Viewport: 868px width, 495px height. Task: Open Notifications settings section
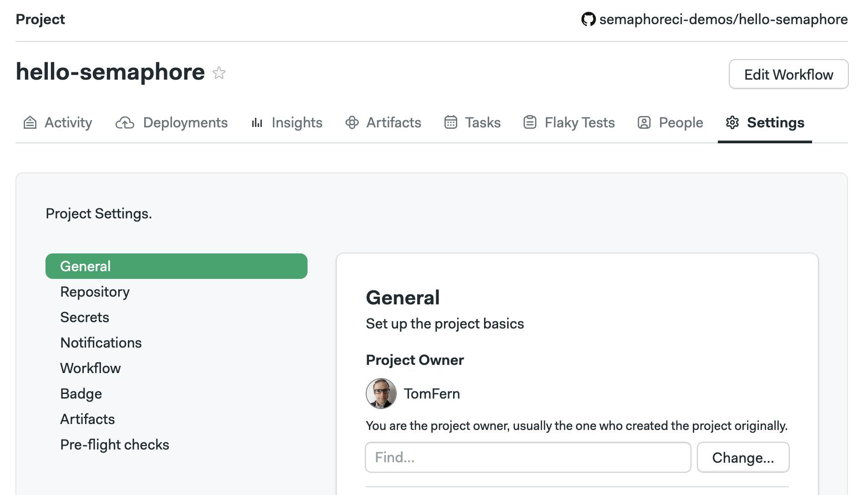point(101,343)
